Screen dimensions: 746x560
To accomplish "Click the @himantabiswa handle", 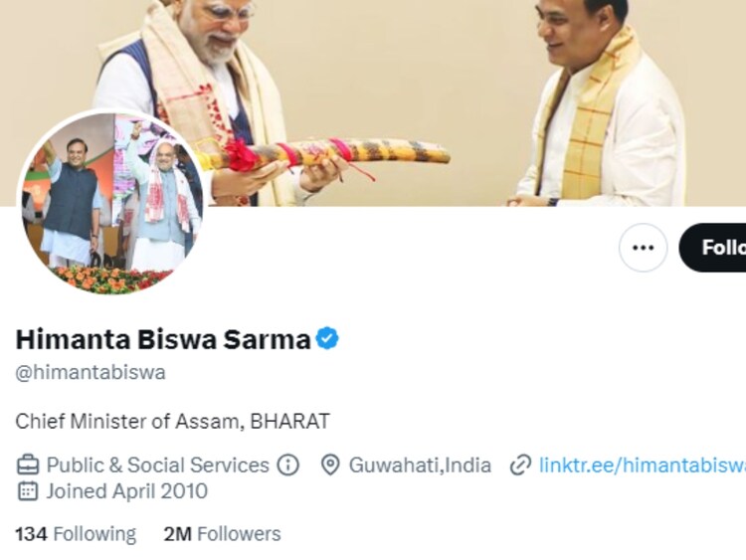I will coord(91,372).
